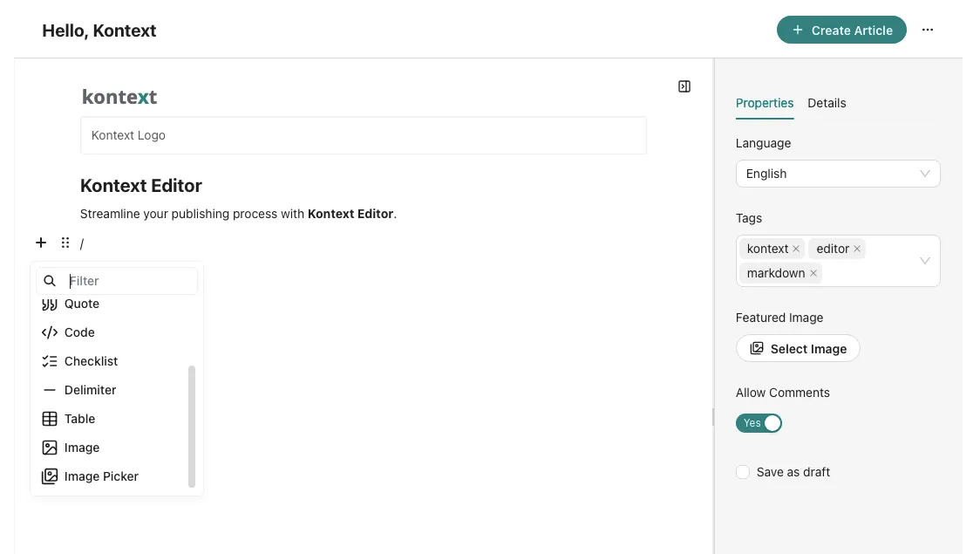The image size is (980, 554).
Task: Choose Table from the block menu
Action: pos(79,419)
